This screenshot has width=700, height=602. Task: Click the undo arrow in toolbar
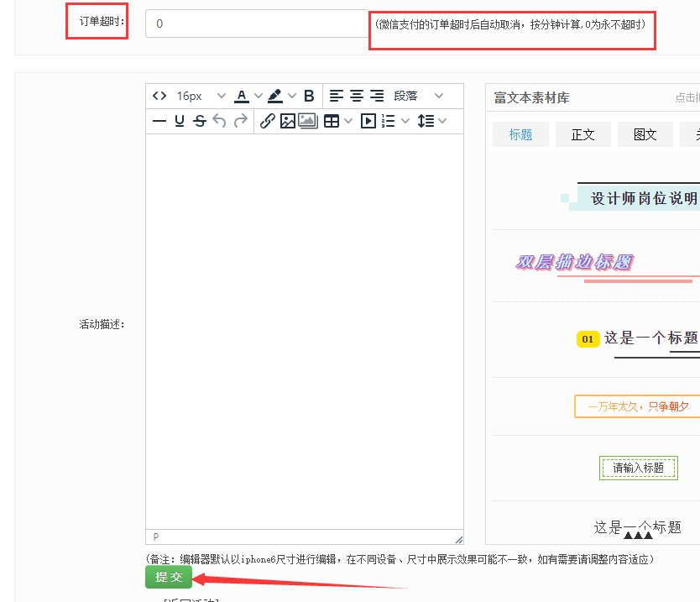point(220,121)
